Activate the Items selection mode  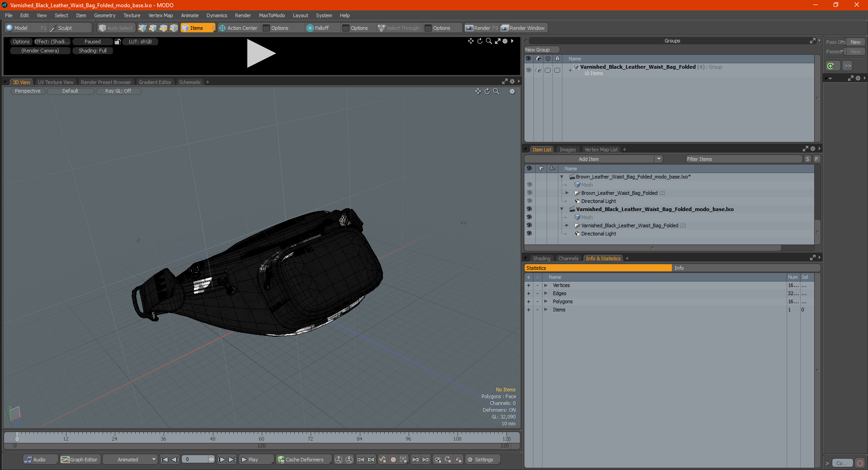click(198, 28)
